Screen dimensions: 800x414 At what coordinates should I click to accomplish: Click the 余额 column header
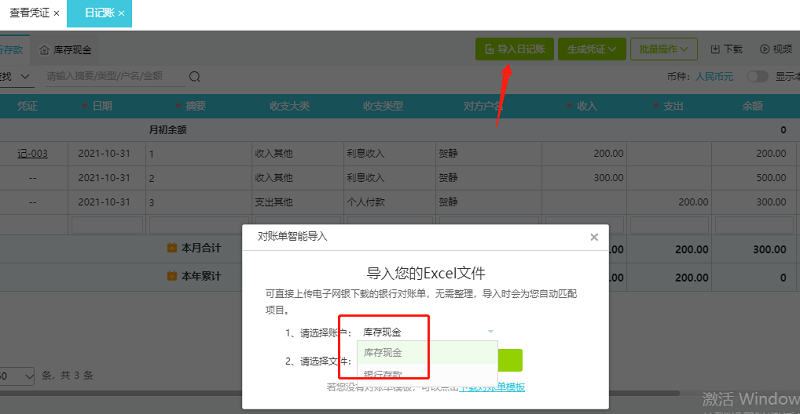pos(753,106)
